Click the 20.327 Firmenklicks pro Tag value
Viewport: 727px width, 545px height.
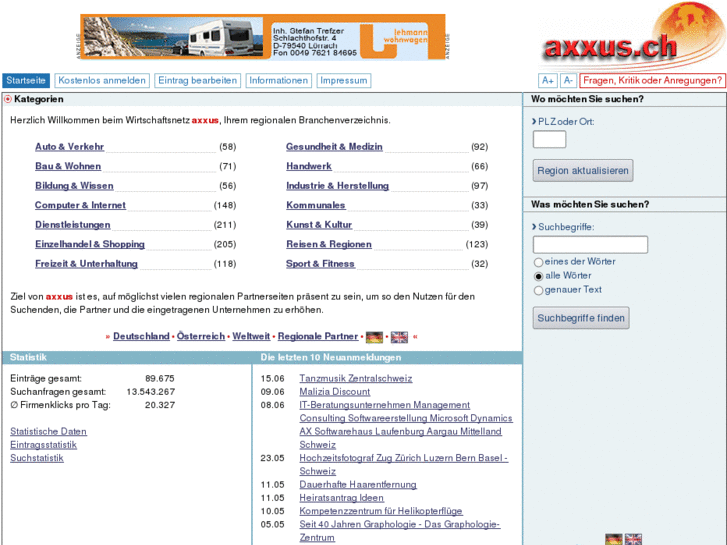pyautogui.click(x=159, y=405)
